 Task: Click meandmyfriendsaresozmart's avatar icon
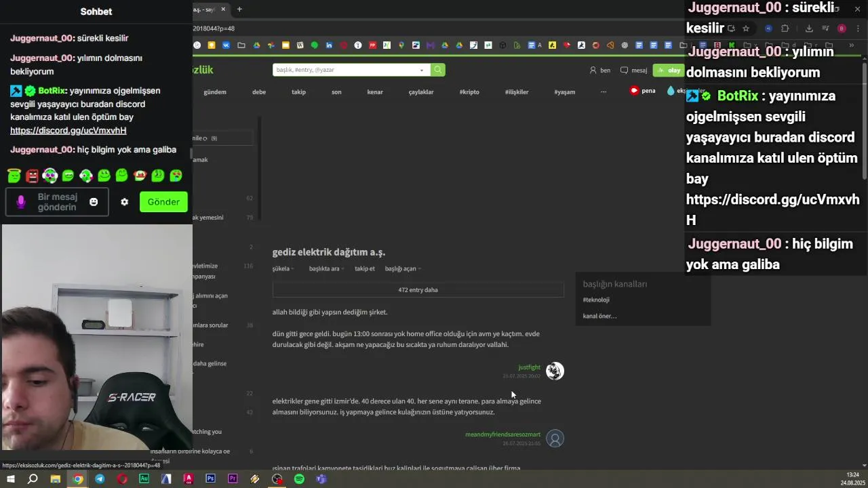click(555, 439)
